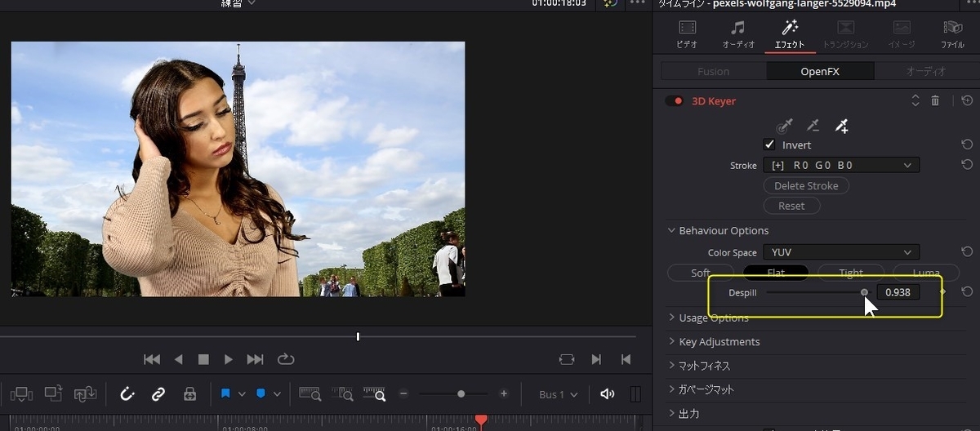Uncheck the Invert checkbox
The image size is (980, 431).
(x=769, y=144)
